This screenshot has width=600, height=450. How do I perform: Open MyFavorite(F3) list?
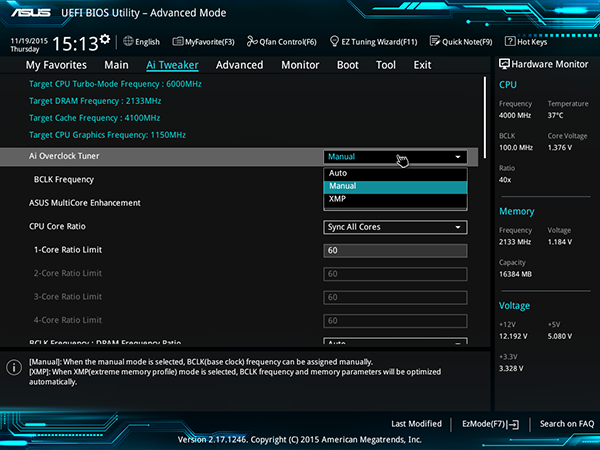[203, 42]
